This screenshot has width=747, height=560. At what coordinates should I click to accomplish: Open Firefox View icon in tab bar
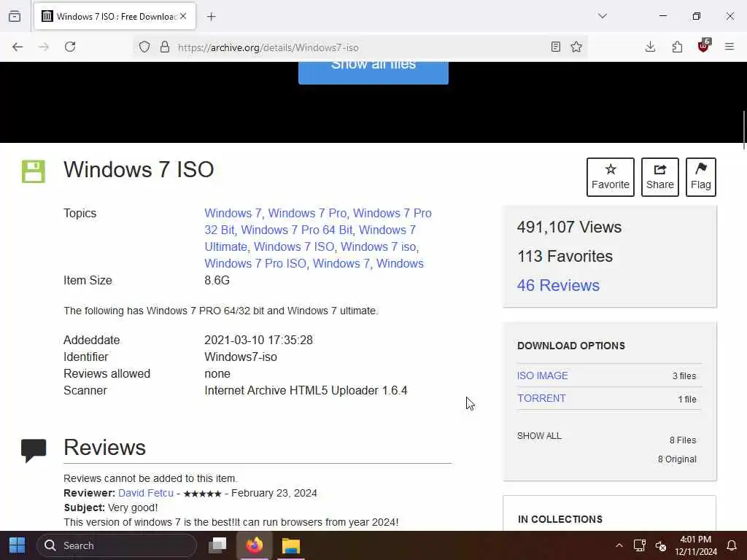click(x=15, y=16)
